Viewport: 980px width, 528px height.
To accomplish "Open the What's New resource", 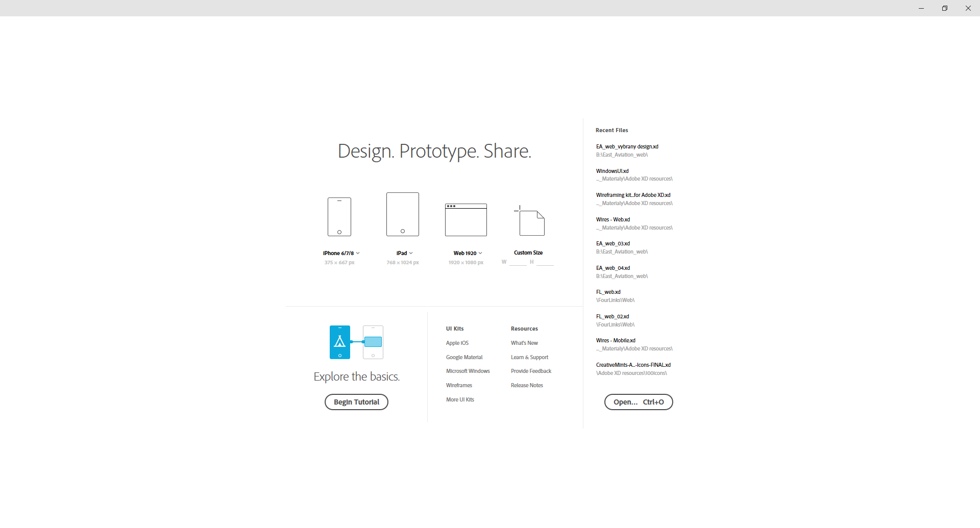I will click(x=524, y=343).
